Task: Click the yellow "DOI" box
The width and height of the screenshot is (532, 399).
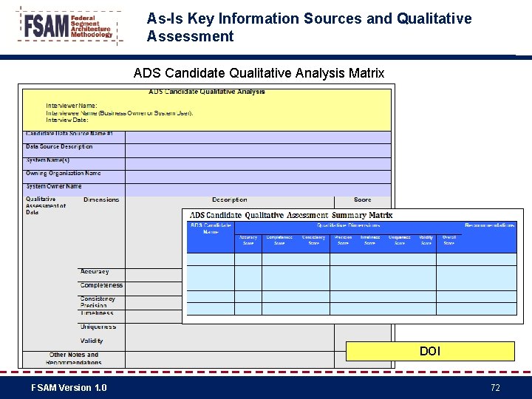Action: pyautogui.click(x=430, y=351)
